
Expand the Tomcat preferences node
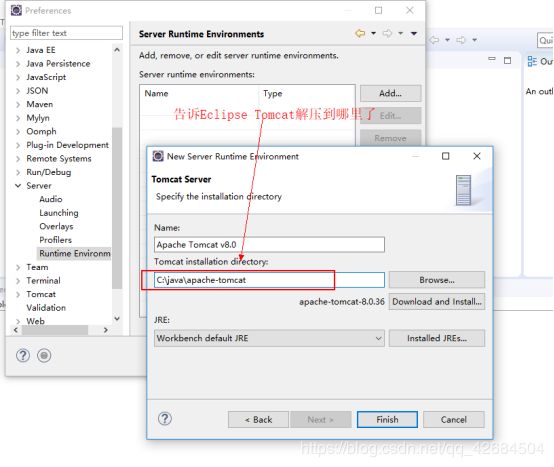[x=18, y=295]
